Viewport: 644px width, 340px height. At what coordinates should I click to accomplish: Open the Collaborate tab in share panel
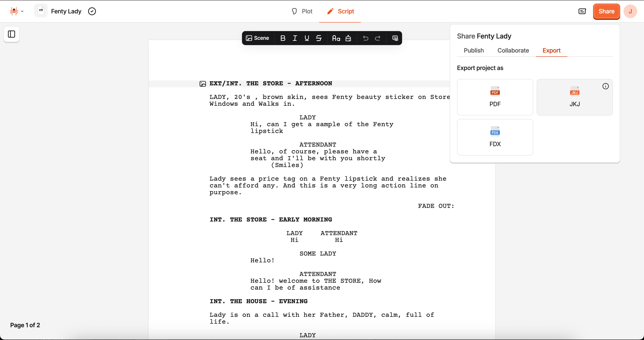tap(513, 50)
